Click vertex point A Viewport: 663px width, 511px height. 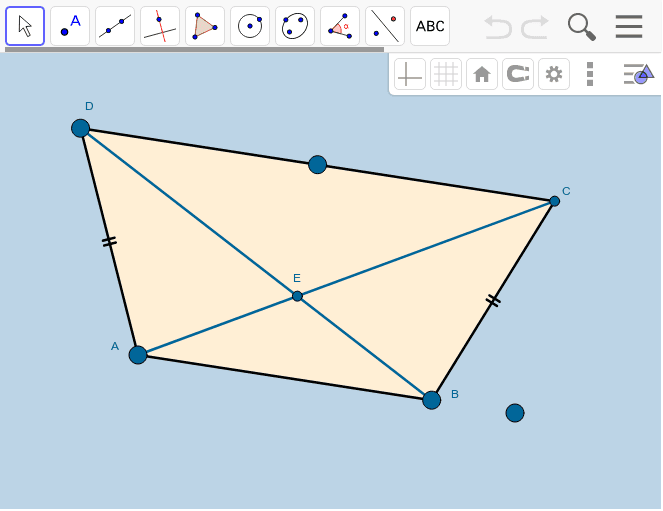[138, 355]
